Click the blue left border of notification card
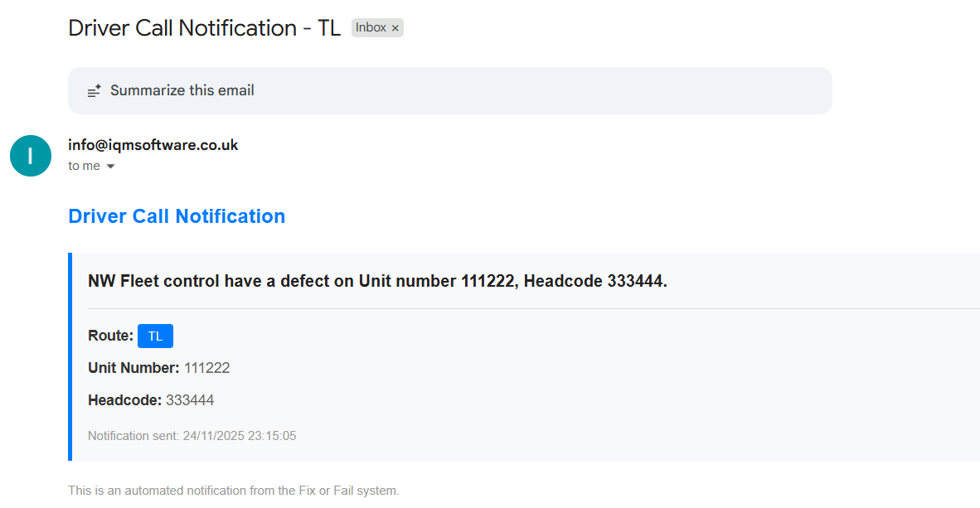 tap(70, 356)
